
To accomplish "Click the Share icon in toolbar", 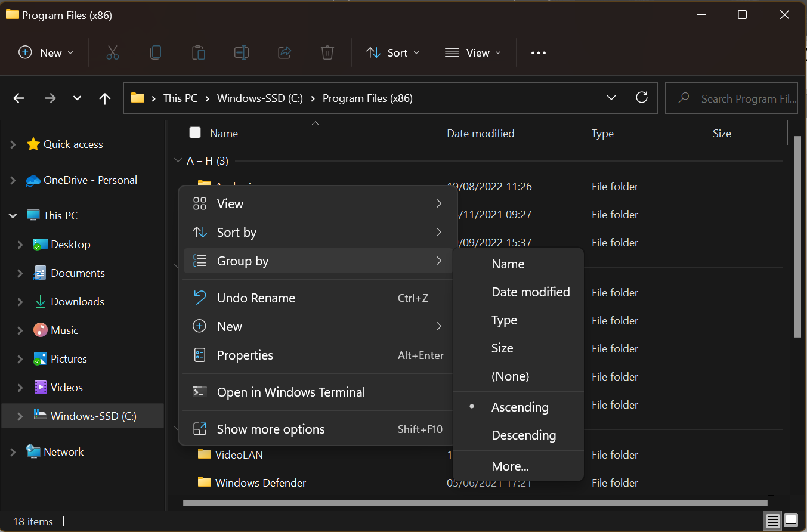I will tap(285, 52).
